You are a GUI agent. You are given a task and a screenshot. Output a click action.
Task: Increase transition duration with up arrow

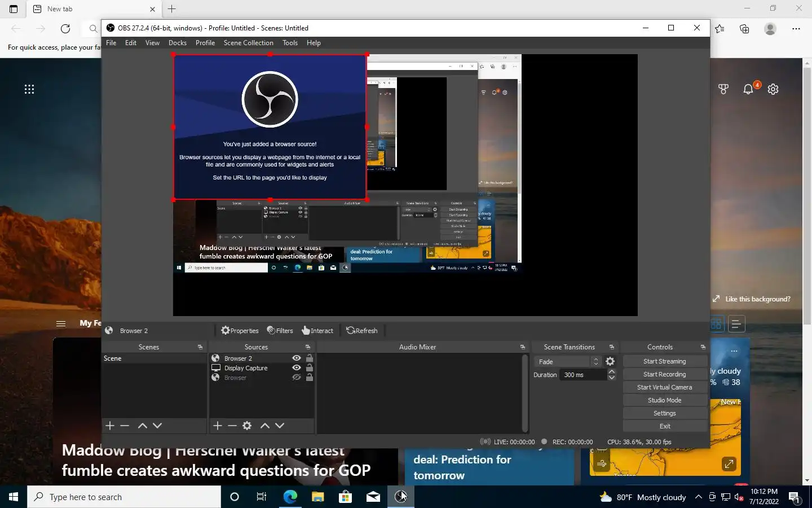(612, 372)
